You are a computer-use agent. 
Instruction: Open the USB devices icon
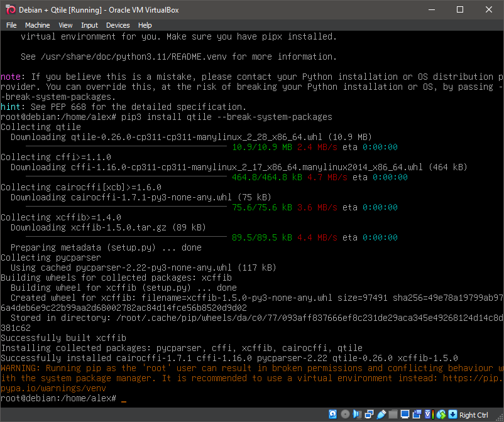[x=380, y=414]
